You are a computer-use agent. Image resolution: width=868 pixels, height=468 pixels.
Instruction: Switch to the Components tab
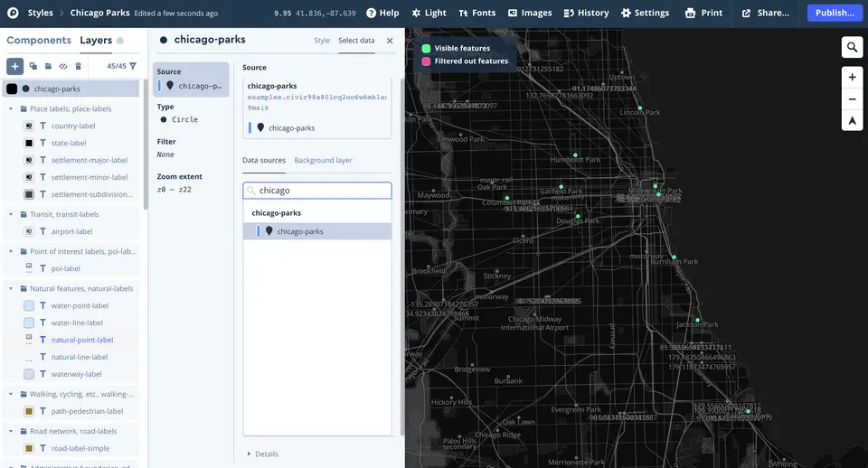(x=39, y=41)
